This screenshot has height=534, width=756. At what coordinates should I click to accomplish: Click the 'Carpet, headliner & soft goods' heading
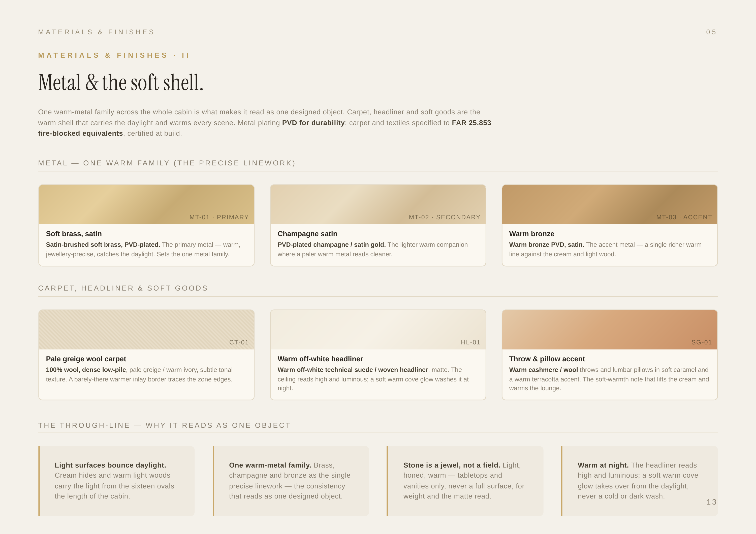(123, 288)
